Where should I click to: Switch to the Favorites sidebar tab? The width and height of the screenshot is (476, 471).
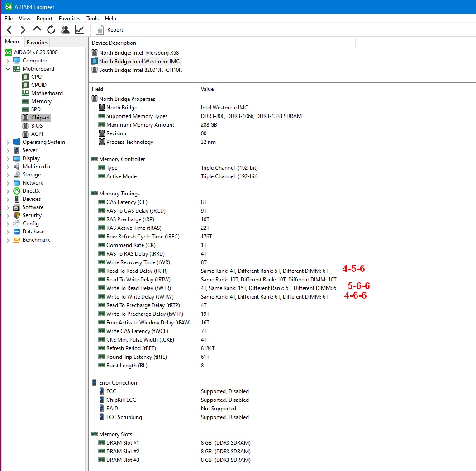[37, 43]
